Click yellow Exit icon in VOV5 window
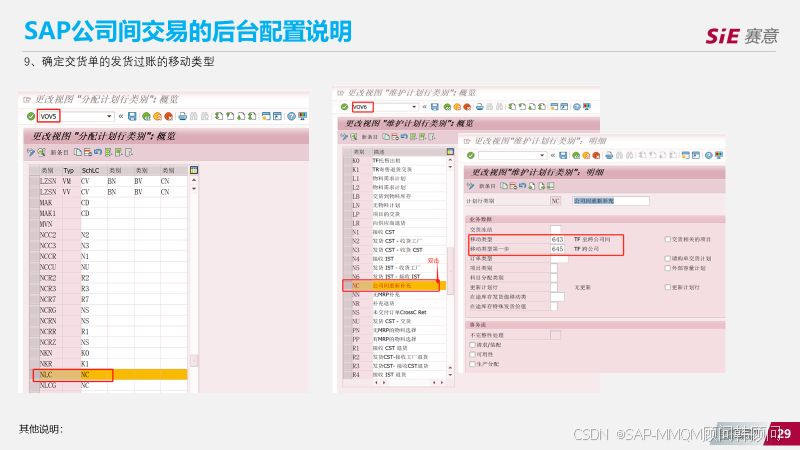The image size is (800, 450). (x=158, y=116)
